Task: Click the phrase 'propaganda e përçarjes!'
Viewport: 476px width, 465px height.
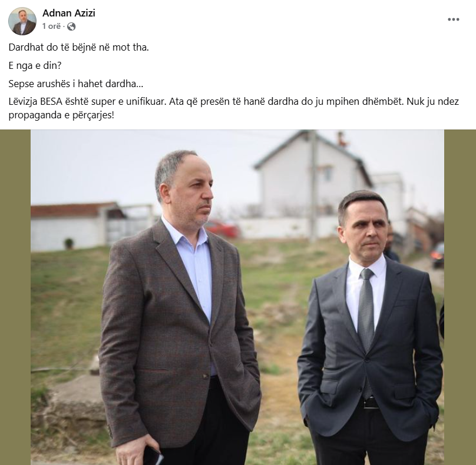Action: pos(61,115)
